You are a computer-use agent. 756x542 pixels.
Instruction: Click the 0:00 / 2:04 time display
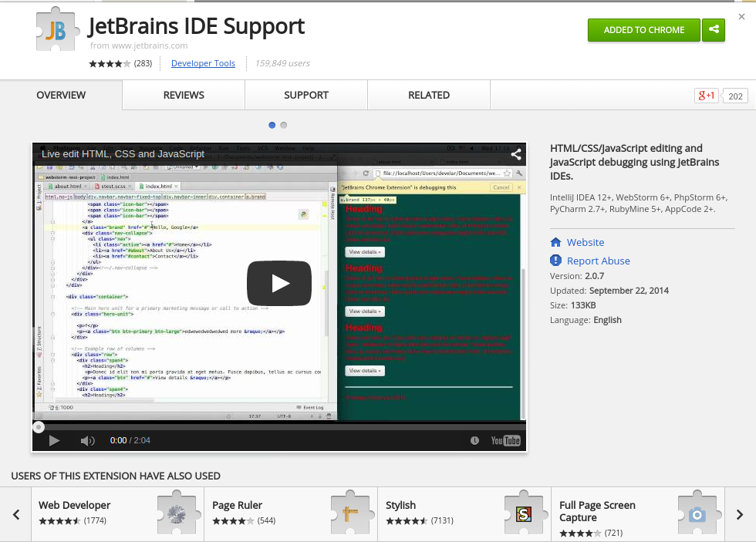130,440
